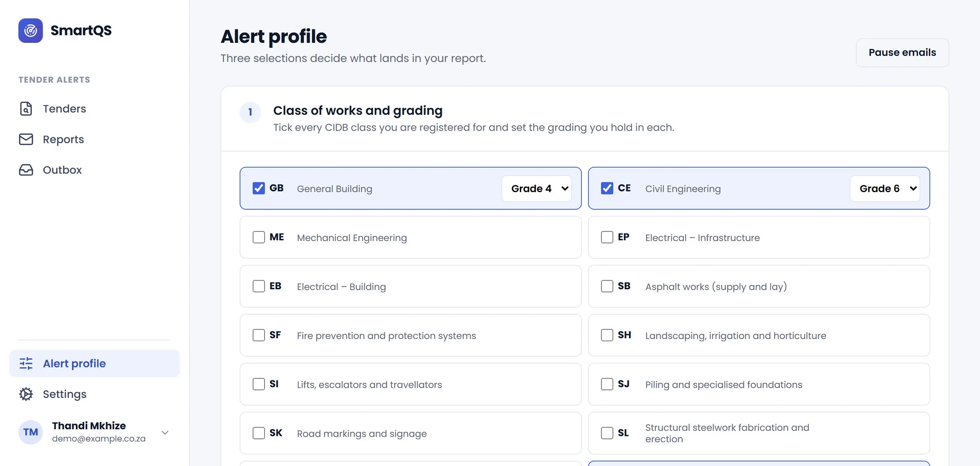
Task: Click the Mechanical Engineering label
Action: (x=352, y=237)
